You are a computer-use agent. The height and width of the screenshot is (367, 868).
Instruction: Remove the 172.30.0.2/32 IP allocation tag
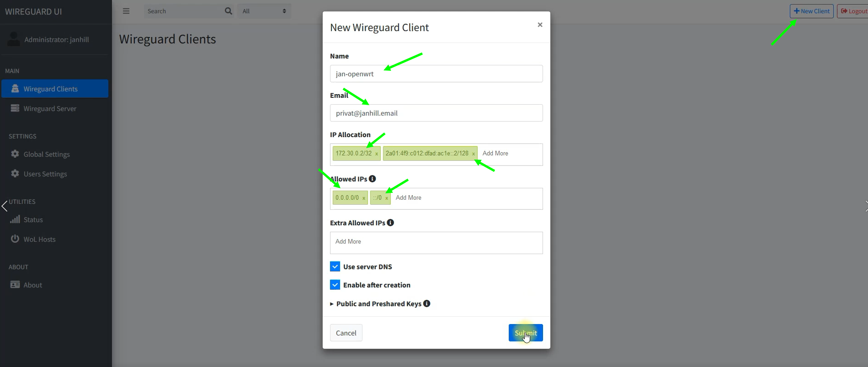[x=377, y=154]
